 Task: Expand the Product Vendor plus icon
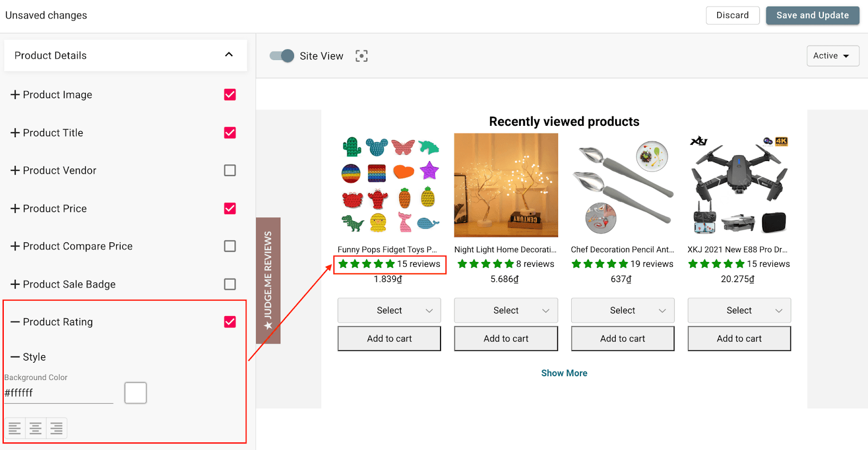coord(15,170)
